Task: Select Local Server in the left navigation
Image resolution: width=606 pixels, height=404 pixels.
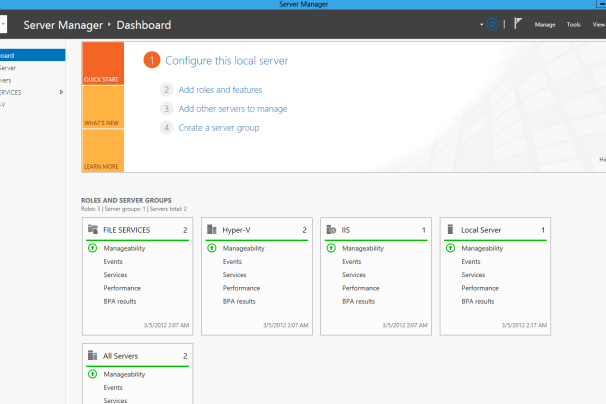Action: coord(32,68)
